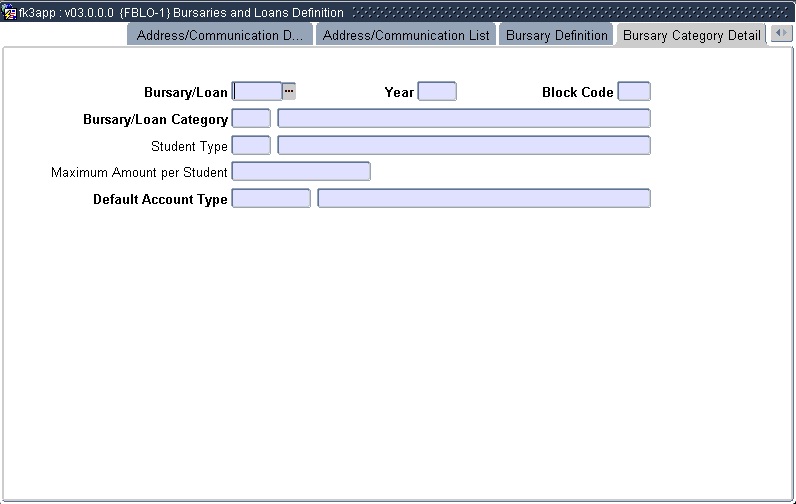Click the Default Account Type description field
The width and height of the screenshot is (796, 504).
click(x=483, y=198)
